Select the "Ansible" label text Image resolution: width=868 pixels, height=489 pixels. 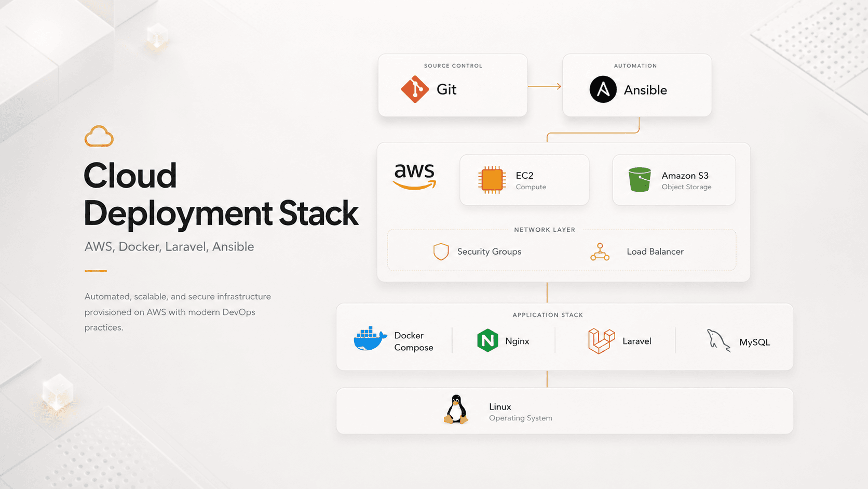645,90
